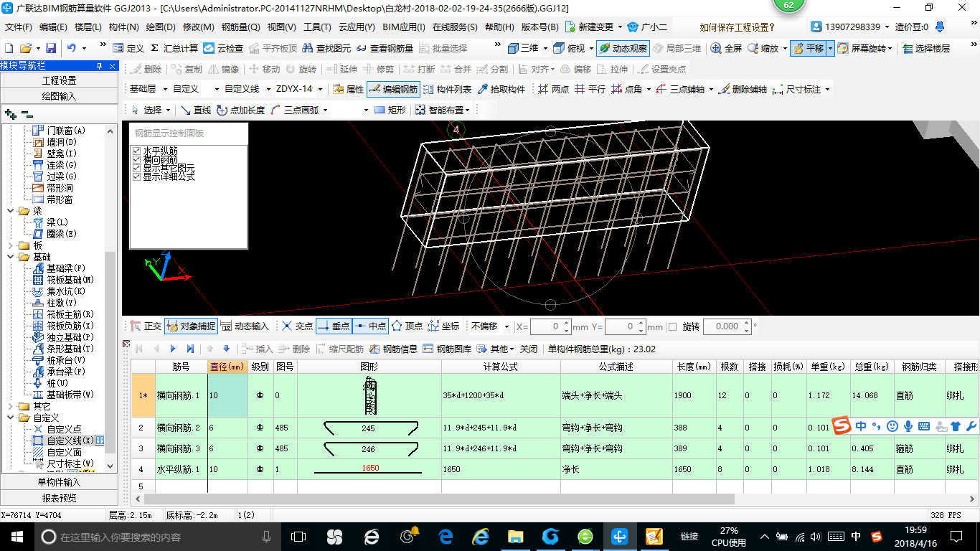Open Windows Start menu
Image resolution: width=980 pixels, height=551 pixels.
[17, 536]
